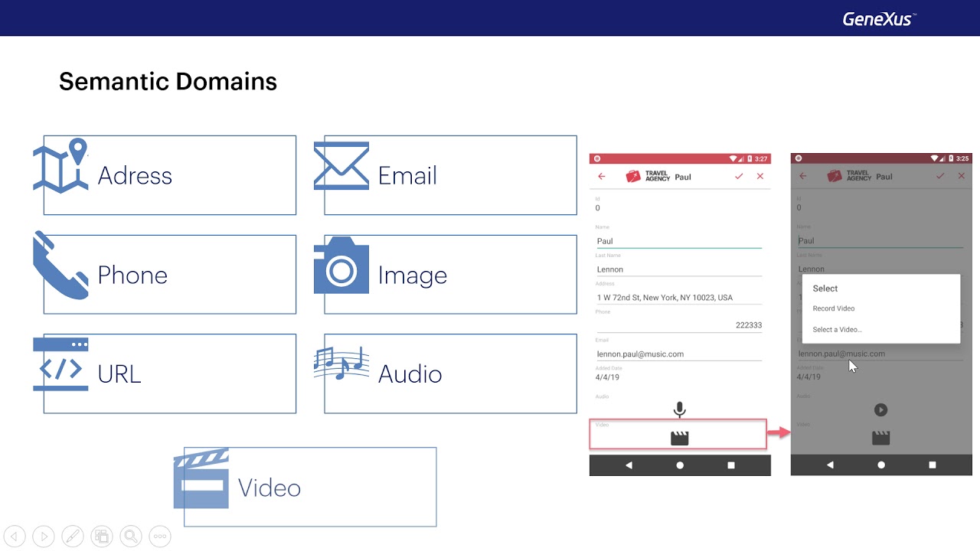Screen dimensions: 980x551
Task: Tap Android home button on right phone
Action: [881, 465]
